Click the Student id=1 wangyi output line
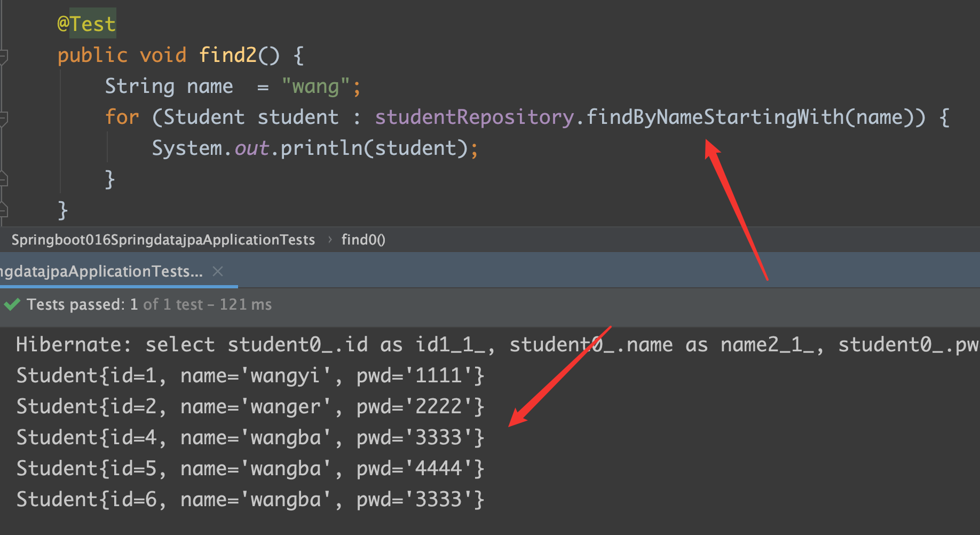980x535 pixels. coord(250,375)
